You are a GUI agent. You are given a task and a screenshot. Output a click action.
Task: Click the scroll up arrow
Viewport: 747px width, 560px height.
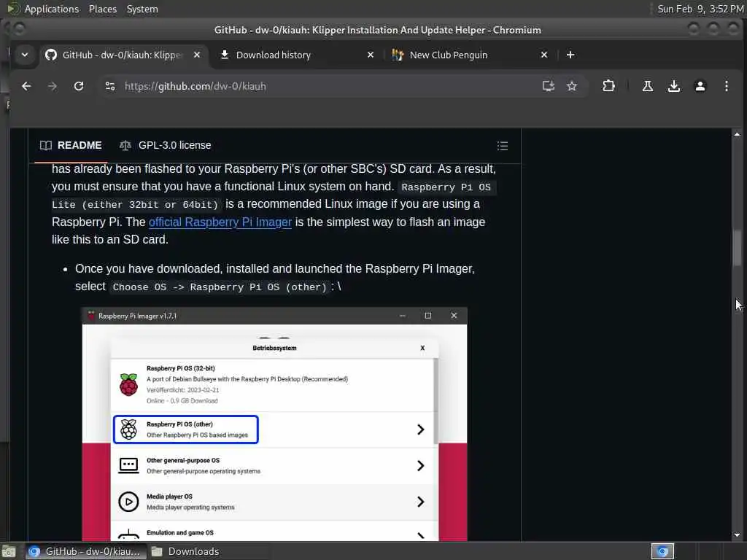[x=737, y=134]
